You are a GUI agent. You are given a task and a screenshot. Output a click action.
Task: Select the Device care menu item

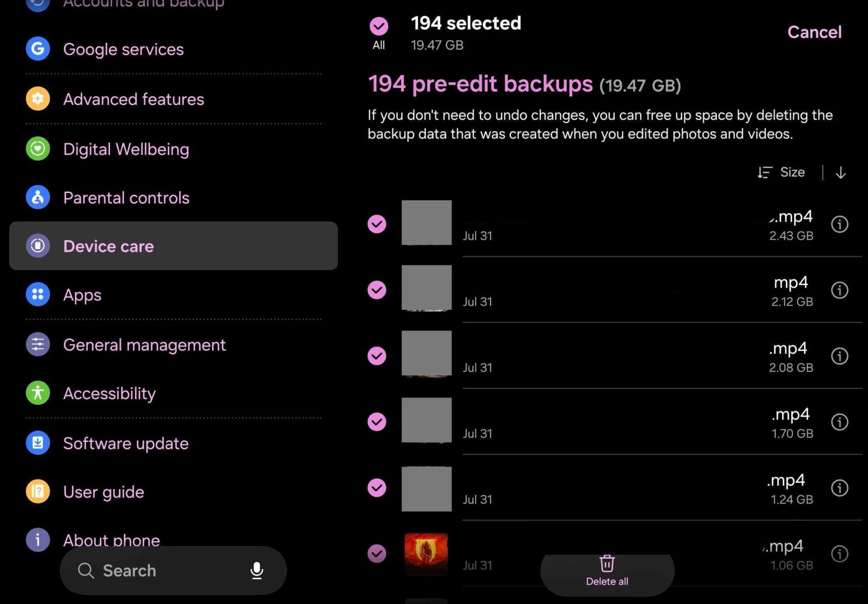174,246
